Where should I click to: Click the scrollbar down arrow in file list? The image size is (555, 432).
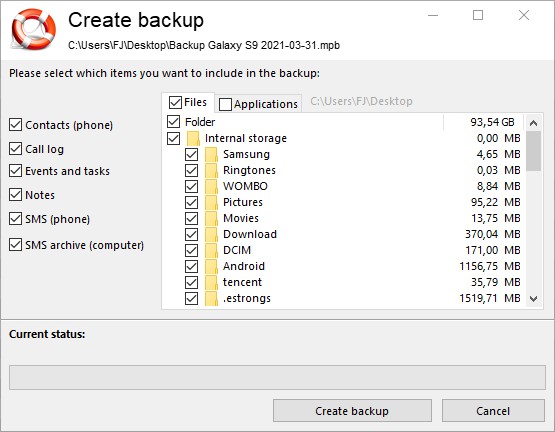(x=533, y=299)
